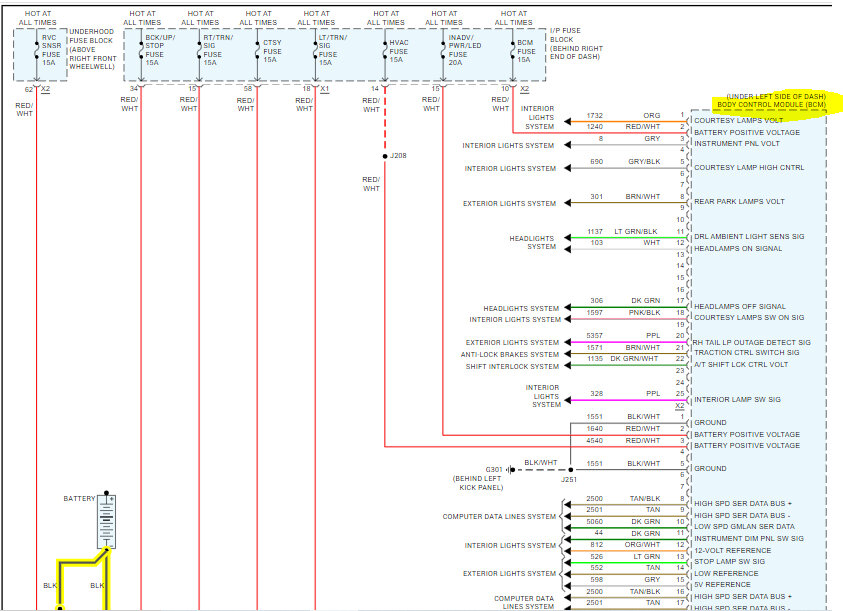Select TRACTION CTRL SWITCH SIG label
The image size is (843, 611).
(x=746, y=352)
